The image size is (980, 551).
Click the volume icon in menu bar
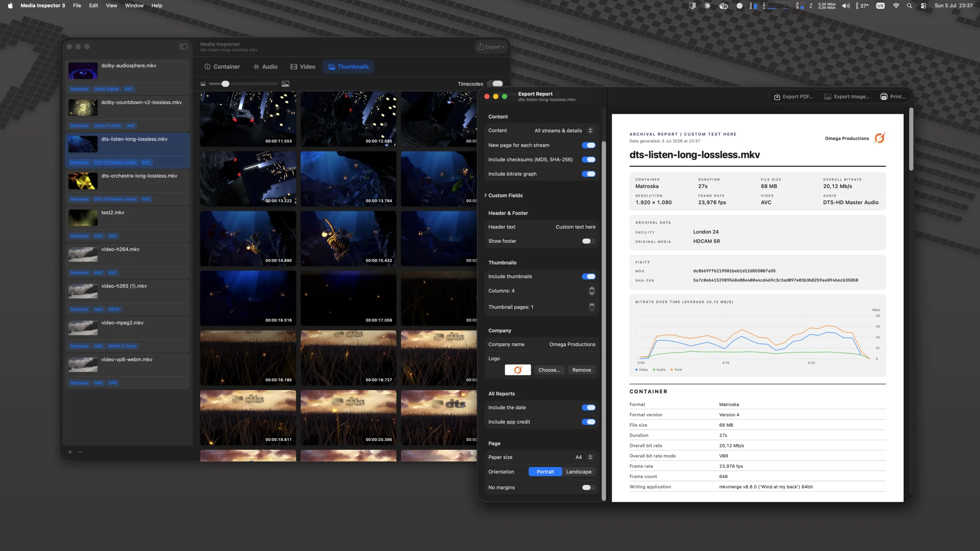[x=846, y=5]
